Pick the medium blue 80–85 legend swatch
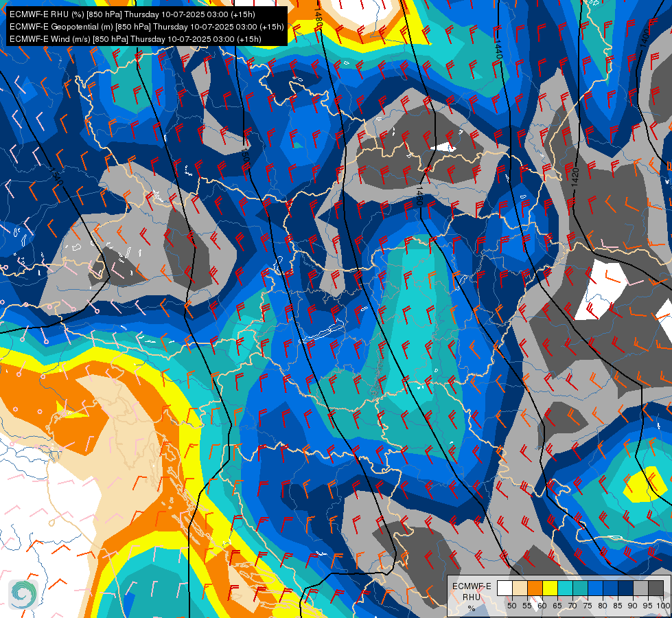This screenshot has height=618, width=672. click(611, 588)
